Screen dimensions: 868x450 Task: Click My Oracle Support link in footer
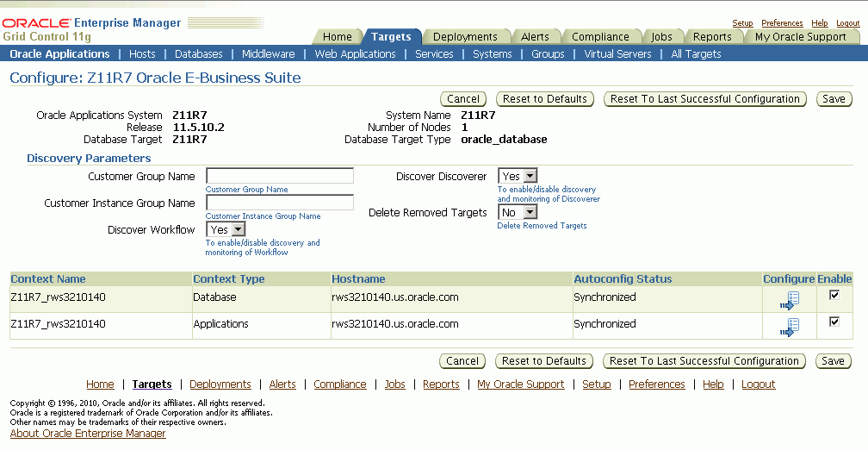521,384
